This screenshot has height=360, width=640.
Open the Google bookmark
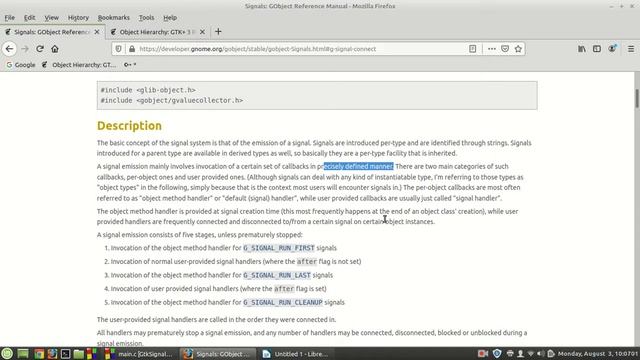click(x=20, y=64)
